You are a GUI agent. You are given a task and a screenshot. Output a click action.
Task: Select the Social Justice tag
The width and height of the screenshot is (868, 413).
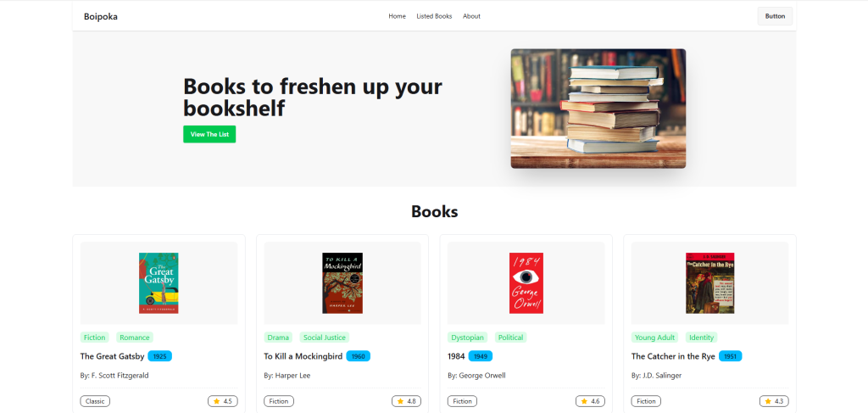pyautogui.click(x=324, y=338)
